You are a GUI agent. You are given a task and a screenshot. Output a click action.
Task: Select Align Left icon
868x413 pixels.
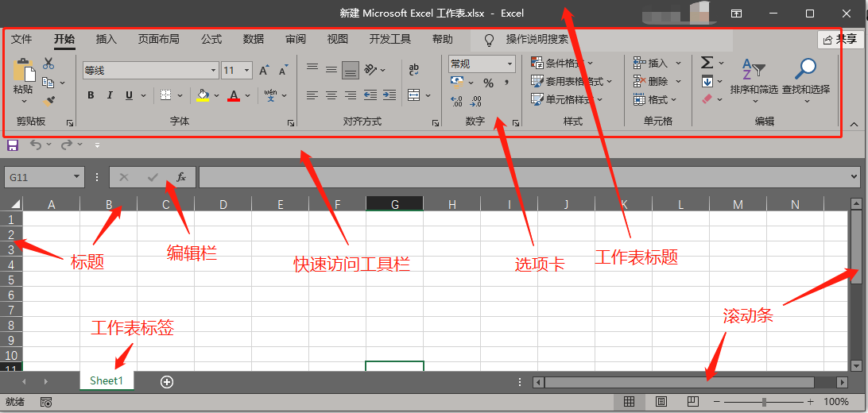[312, 95]
